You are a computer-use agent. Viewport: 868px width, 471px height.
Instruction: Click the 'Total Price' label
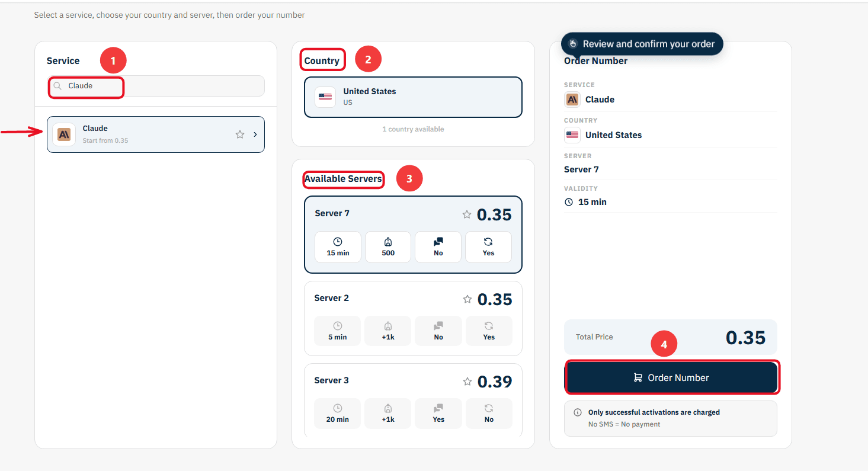click(594, 337)
